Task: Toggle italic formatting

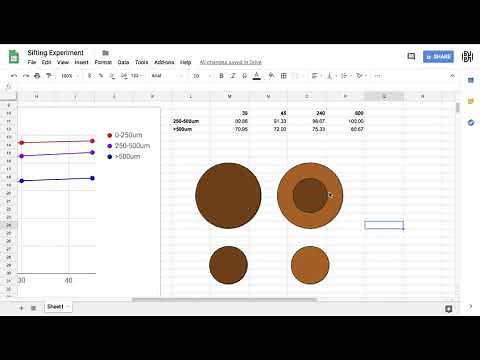Action: click(233, 76)
